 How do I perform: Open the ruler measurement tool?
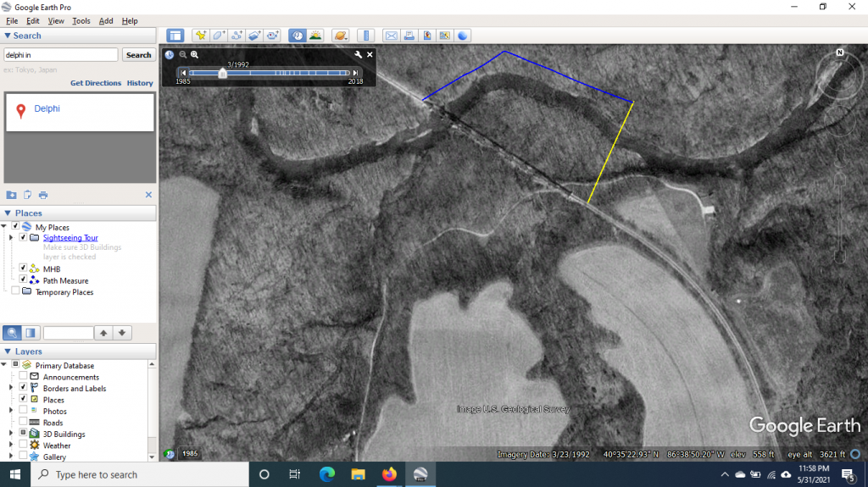(x=366, y=36)
